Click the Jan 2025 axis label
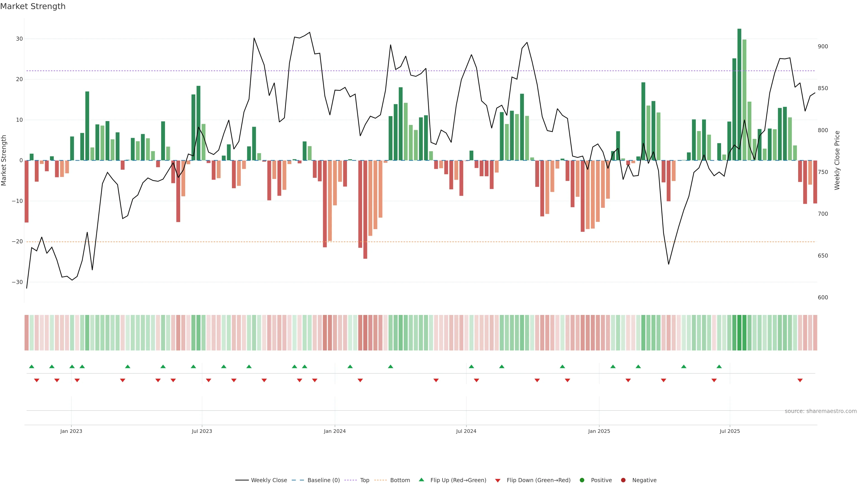Screen dimensions: 868x488 599,431
